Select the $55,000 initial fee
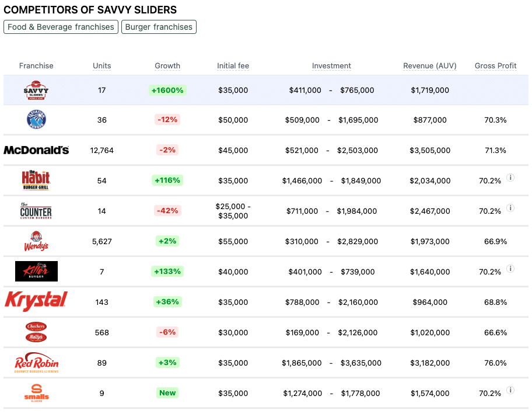The width and height of the screenshot is (532, 417). [x=233, y=241]
